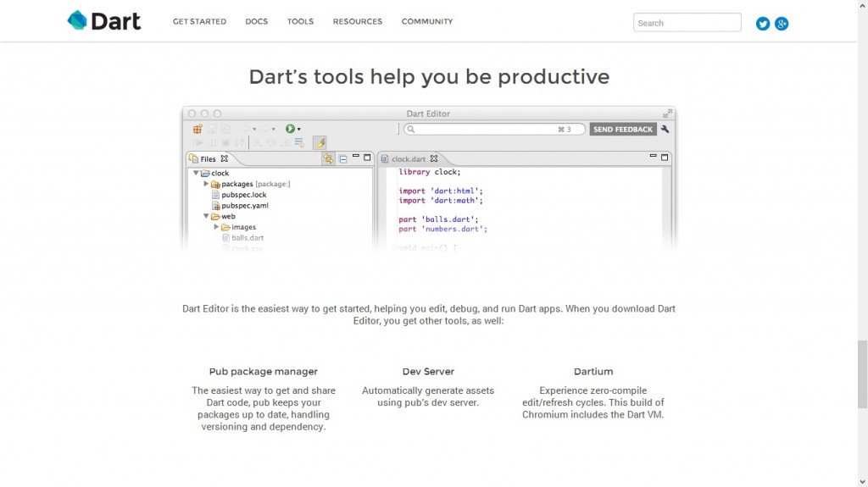Collapse the web folder in file tree
Screen dimensions: 868x487
pos(206,216)
